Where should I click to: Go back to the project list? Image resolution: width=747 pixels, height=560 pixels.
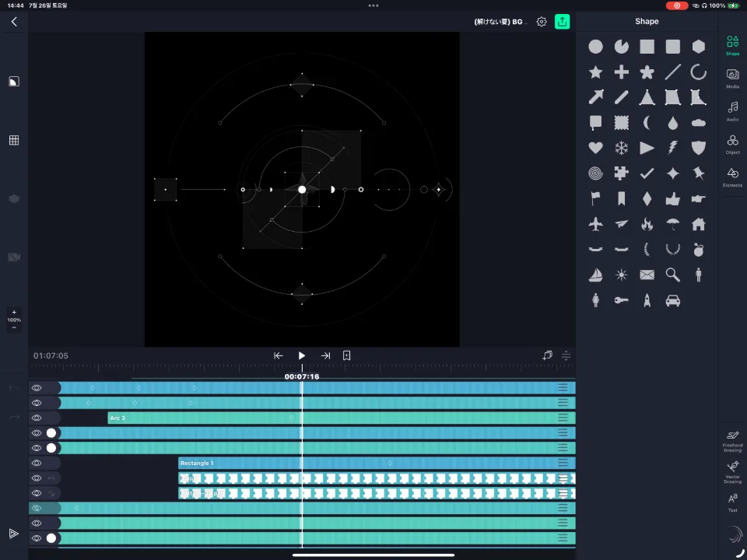pyautogui.click(x=14, y=22)
